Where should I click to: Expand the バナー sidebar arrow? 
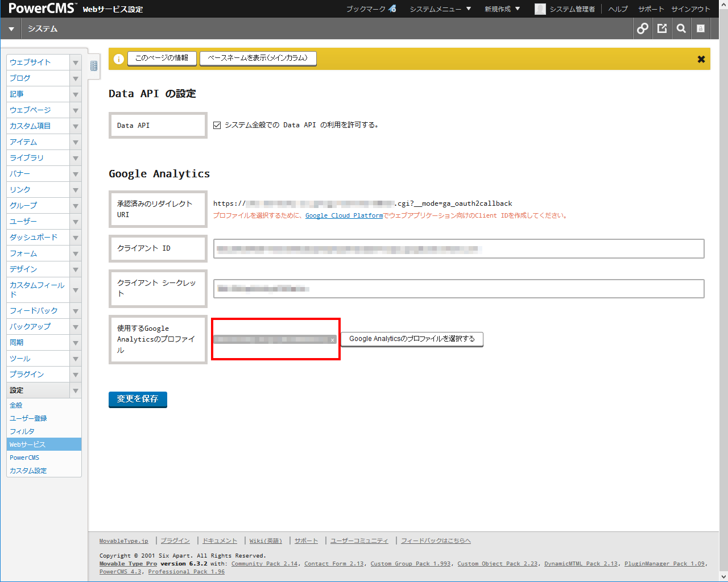[76, 174]
